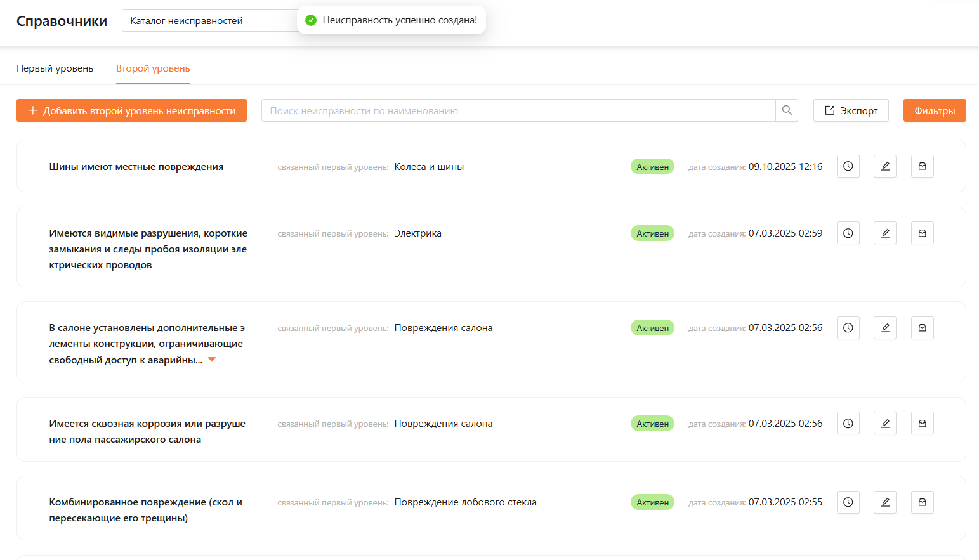This screenshot has width=979, height=560.
Task: Archive the 'В салоне установлены' fault entry
Action: pyautogui.click(x=922, y=328)
